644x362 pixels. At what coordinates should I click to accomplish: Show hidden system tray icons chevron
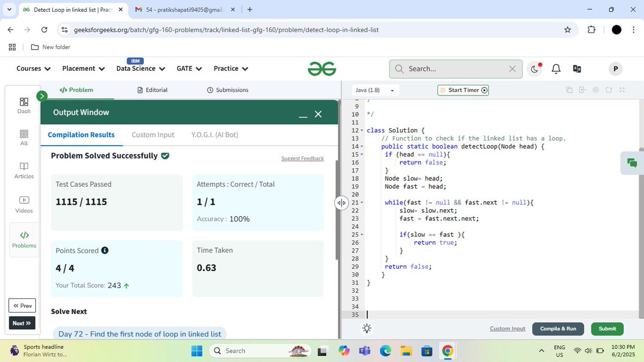(x=541, y=351)
